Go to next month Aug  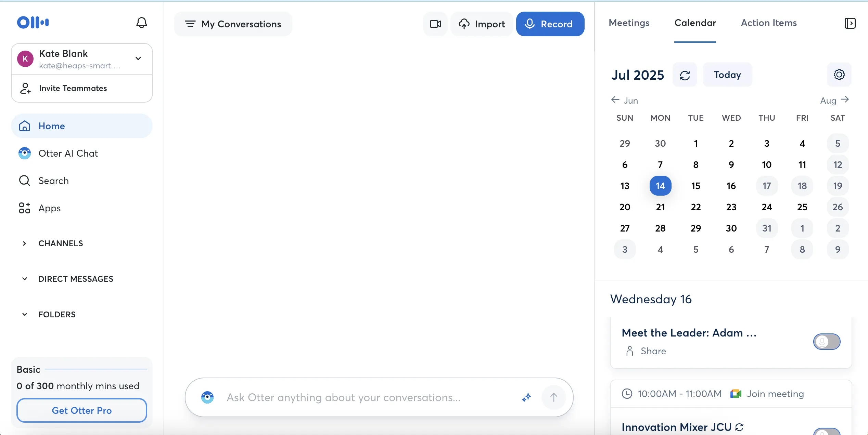(x=834, y=100)
